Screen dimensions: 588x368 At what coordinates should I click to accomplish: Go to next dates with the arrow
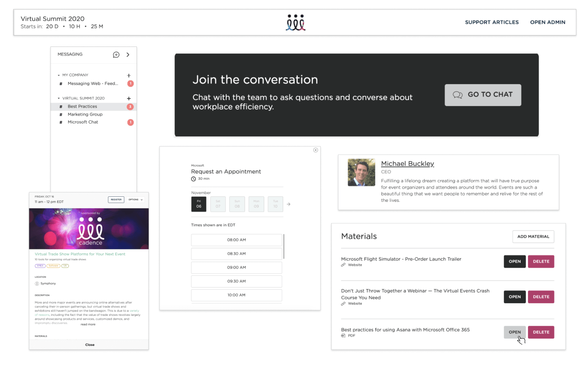coord(289,204)
